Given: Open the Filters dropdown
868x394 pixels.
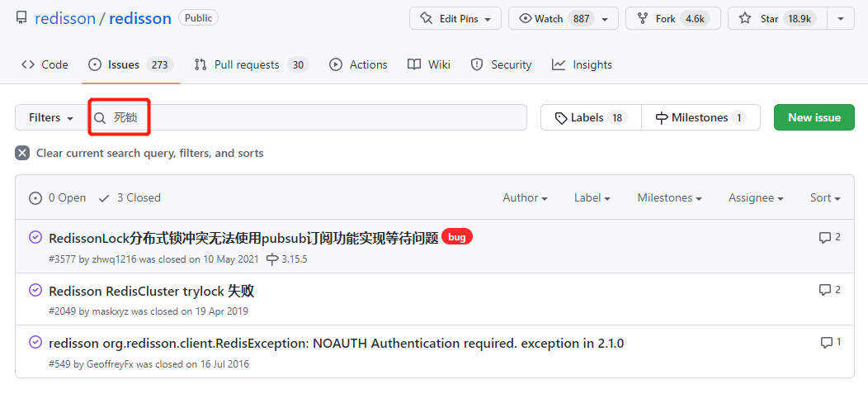Looking at the screenshot, I should [x=51, y=117].
